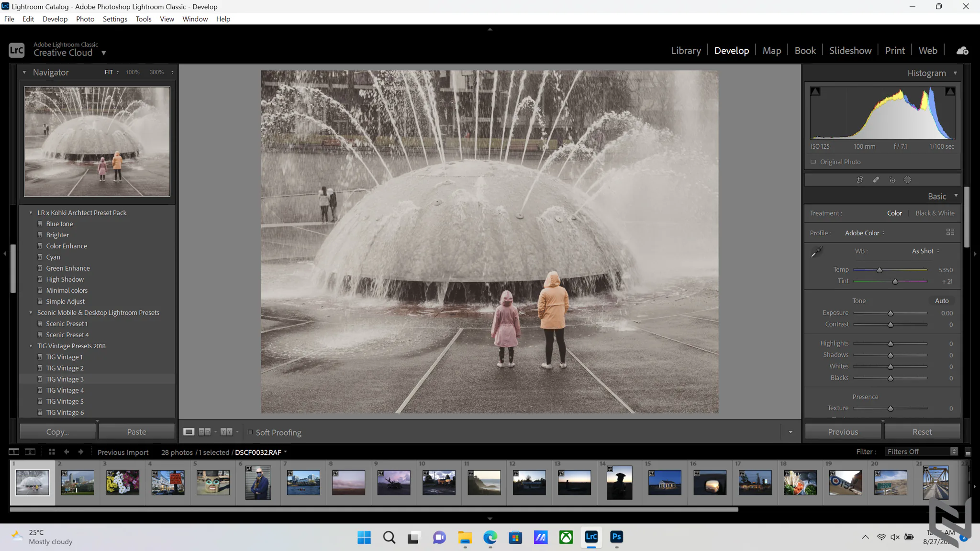The width and height of the screenshot is (980, 551).
Task: Go back with the filmstrip left arrow
Action: 67,452
